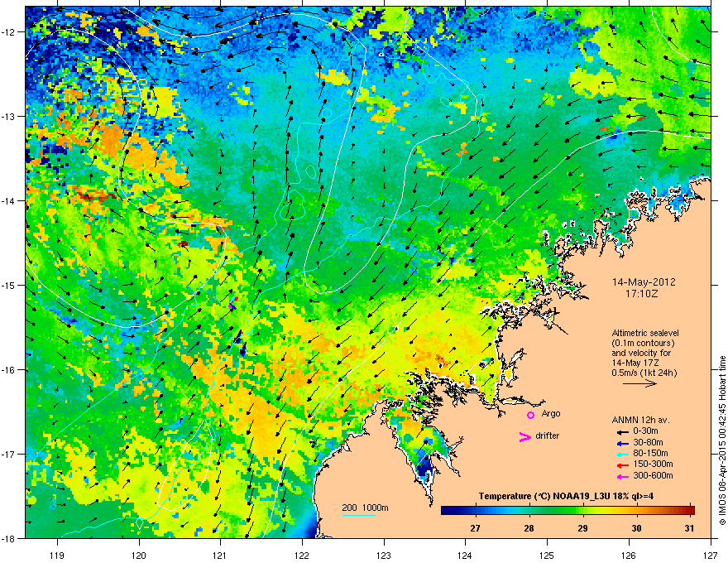The width and height of the screenshot is (728, 563).
Task: Click the magenta 300-600m arrow legend icon
Action: pyautogui.click(x=623, y=476)
